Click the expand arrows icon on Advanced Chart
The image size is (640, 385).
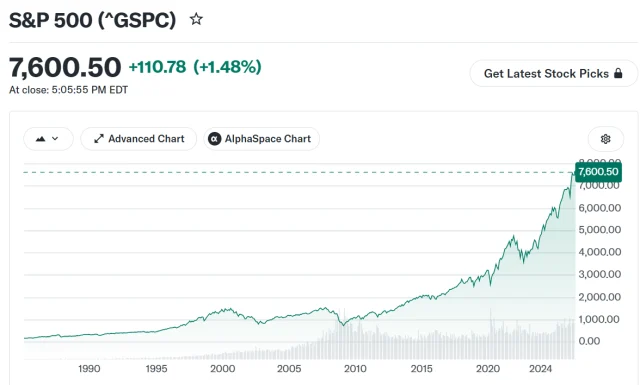point(99,139)
